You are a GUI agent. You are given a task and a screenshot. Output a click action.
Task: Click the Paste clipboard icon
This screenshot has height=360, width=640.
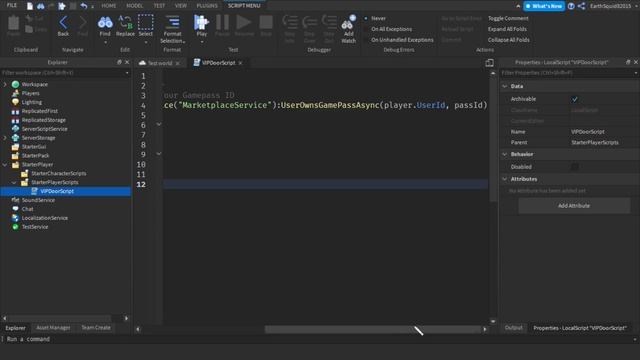coord(13,23)
